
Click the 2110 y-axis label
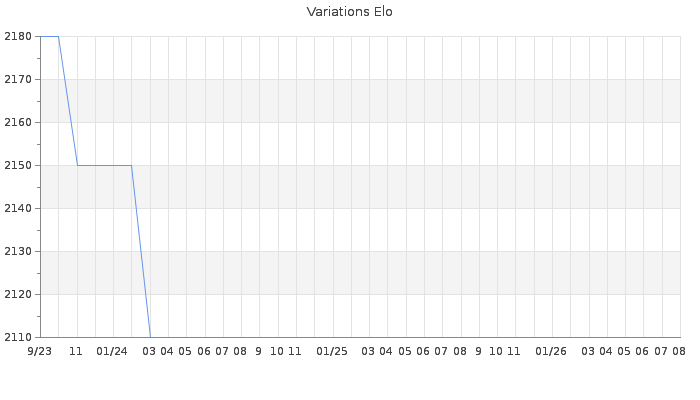[18, 338]
